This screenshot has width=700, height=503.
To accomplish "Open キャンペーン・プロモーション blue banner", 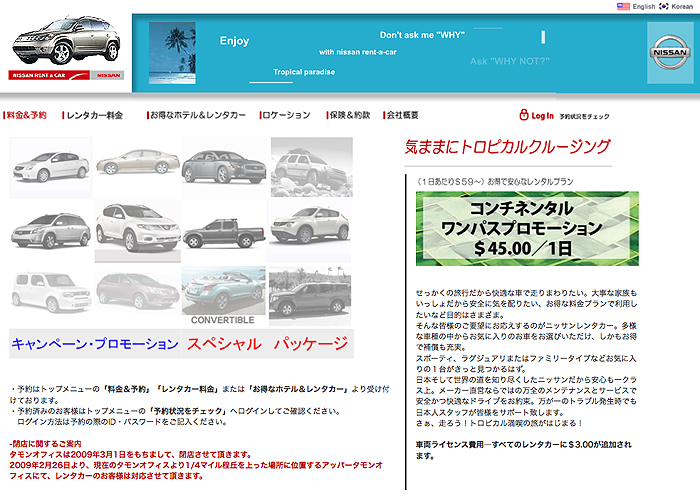I will click(x=95, y=344).
